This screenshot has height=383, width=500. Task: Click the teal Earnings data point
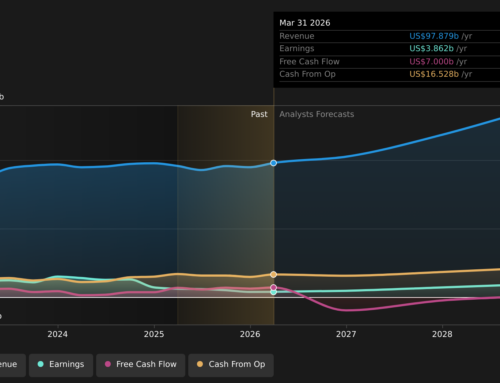273,292
